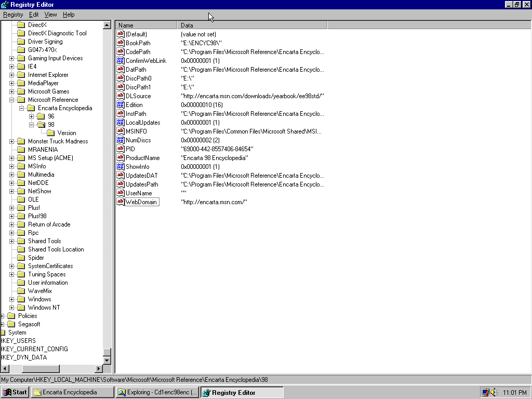
Task: Select the User information key
Action: click(48, 283)
